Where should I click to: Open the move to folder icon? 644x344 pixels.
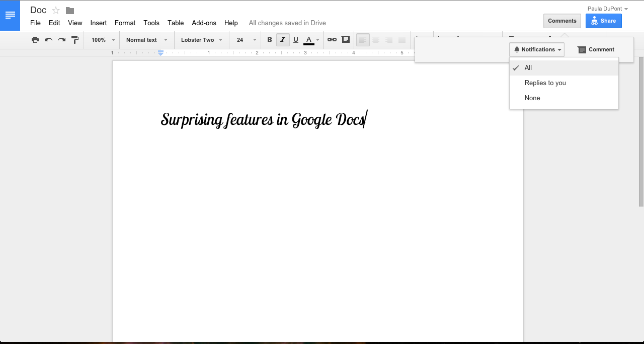70,11
